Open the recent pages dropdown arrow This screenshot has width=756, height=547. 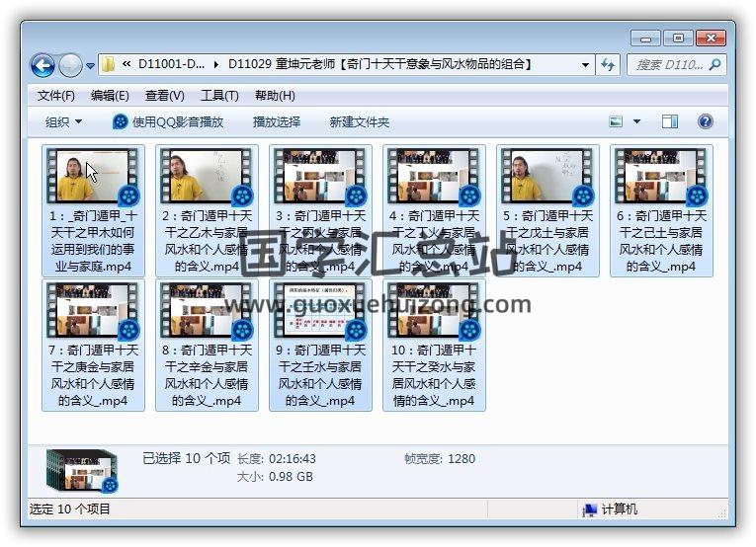pos(90,65)
